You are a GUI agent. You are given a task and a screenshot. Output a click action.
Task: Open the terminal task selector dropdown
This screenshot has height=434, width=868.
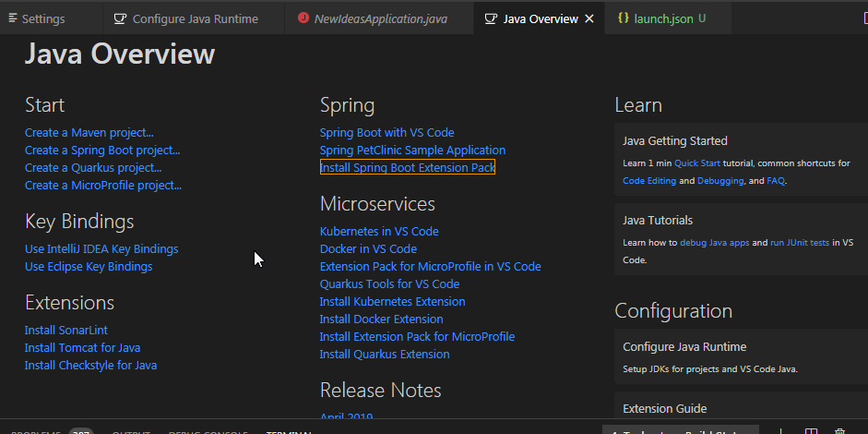coord(683,431)
